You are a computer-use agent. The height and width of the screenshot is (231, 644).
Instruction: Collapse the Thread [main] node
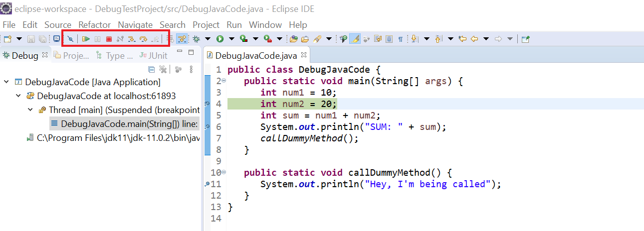(x=30, y=110)
